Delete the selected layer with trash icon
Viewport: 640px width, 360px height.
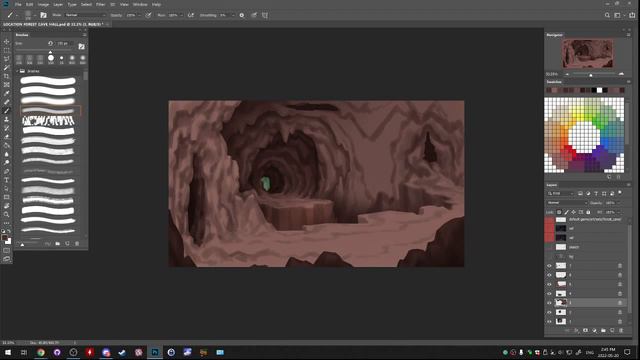(x=621, y=330)
